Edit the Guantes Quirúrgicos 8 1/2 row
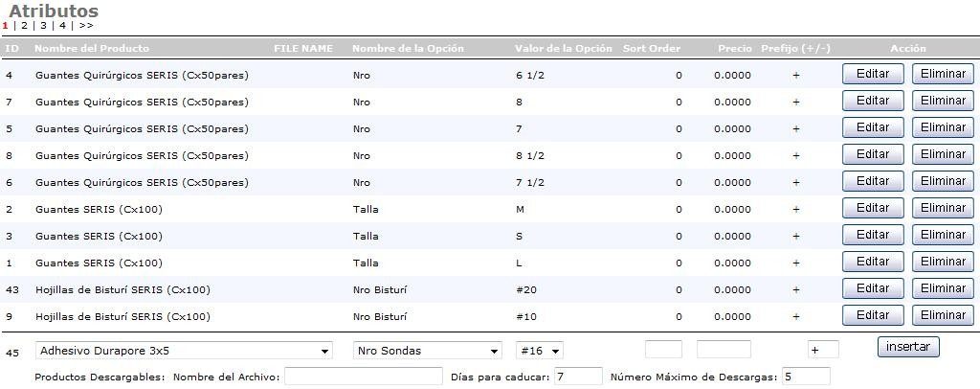Screen dimensions: 980x389 tap(873, 154)
